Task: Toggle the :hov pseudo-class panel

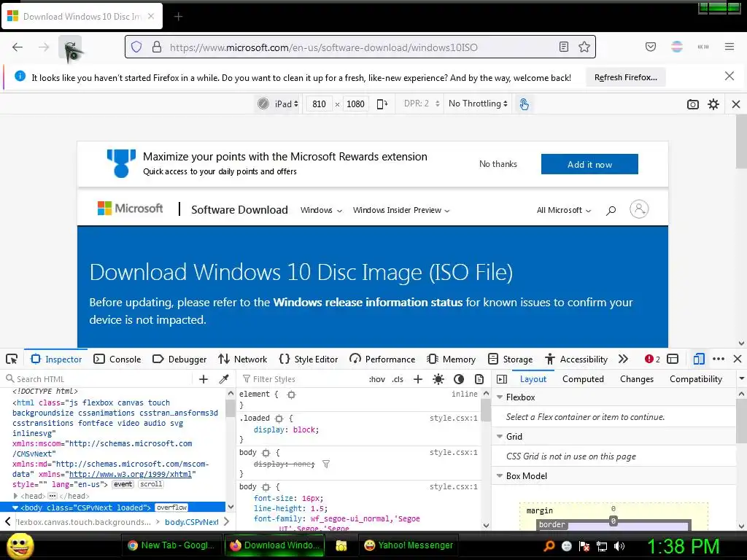Action: 377,379
